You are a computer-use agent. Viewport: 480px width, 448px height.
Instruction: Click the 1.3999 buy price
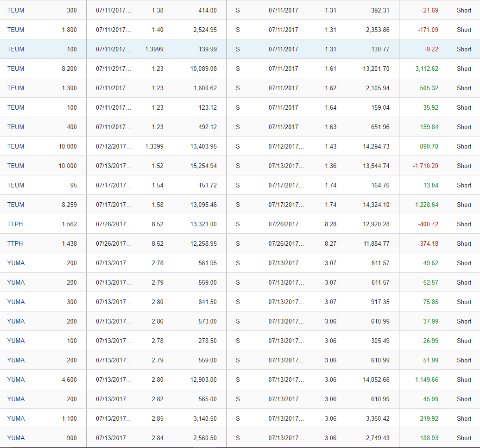point(154,49)
